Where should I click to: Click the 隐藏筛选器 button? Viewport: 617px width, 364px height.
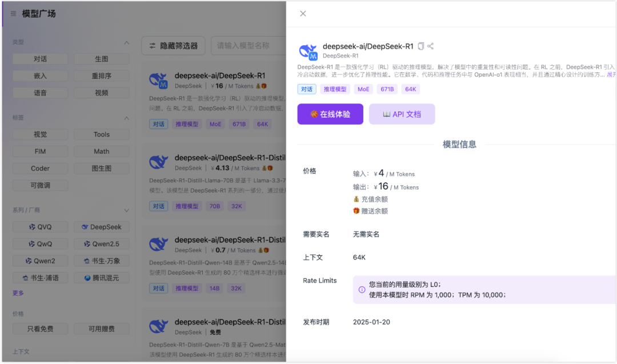point(173,46)
